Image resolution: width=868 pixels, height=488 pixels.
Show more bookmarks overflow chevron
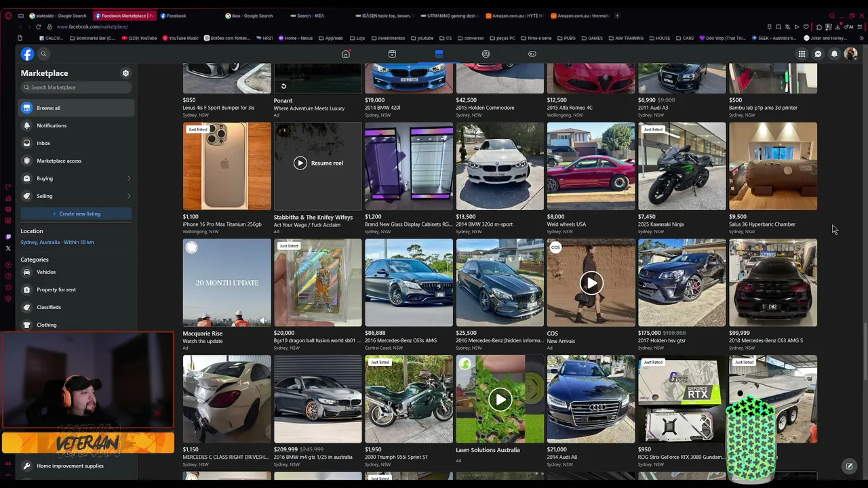[861, 39]
